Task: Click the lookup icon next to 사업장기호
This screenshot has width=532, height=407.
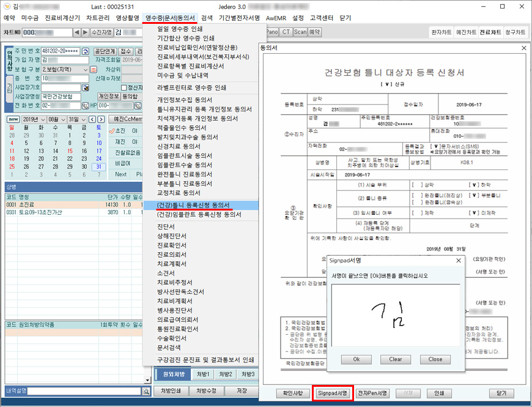Action: pyautogui.click(x=84, y=88)
